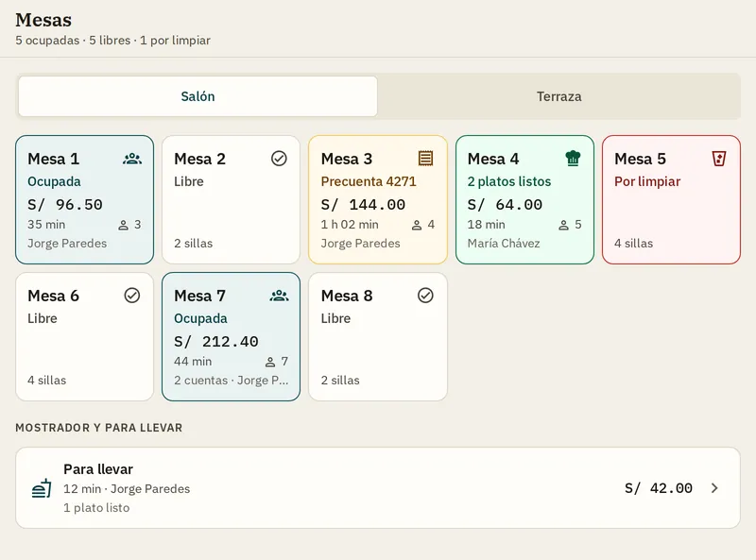Screen dimensions: 756x560
Task: Switch to the Salón tab
Action: 198,96
